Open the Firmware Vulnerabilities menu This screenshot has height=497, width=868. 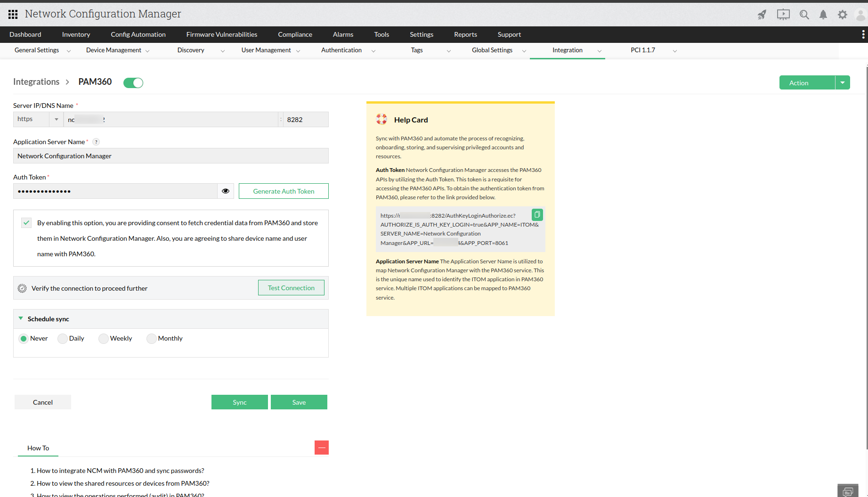(222, 34)
